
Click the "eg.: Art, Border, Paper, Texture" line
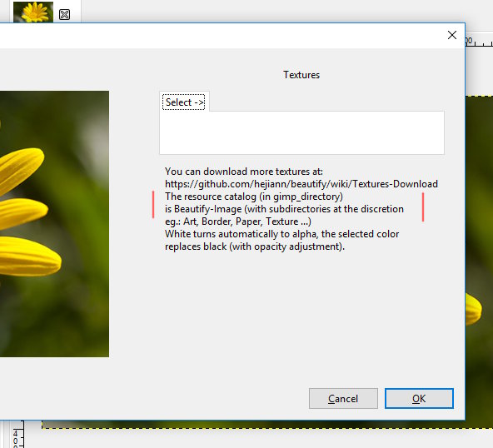click(238, 222)
